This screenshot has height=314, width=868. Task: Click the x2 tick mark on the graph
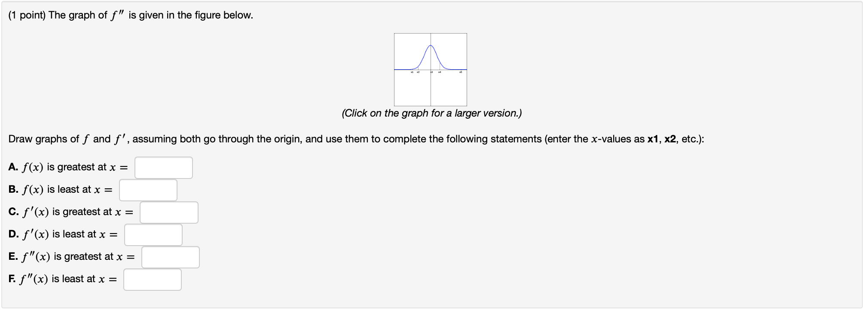[x=418, y=69]
